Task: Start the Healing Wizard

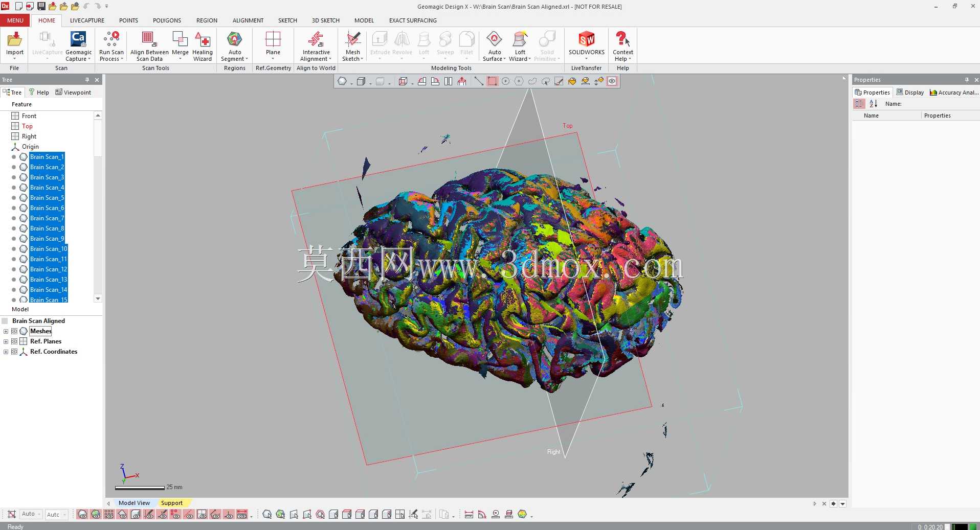Action: click(203, 46)
